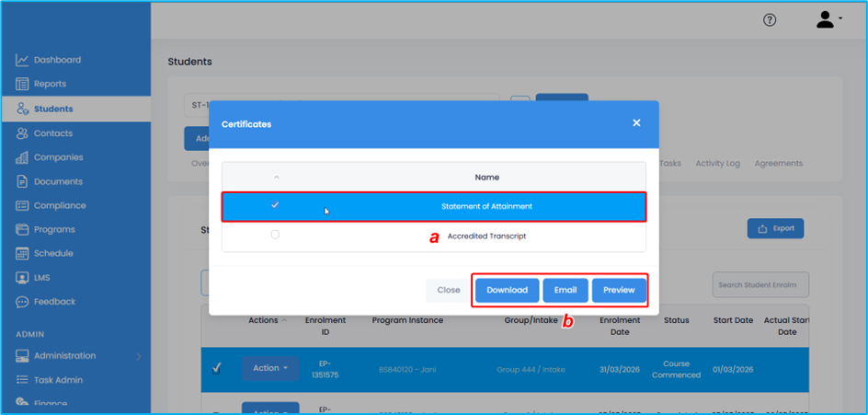Click the Preview certificate button
Viewport: 868px width, 415px height.
coord(619,290)
